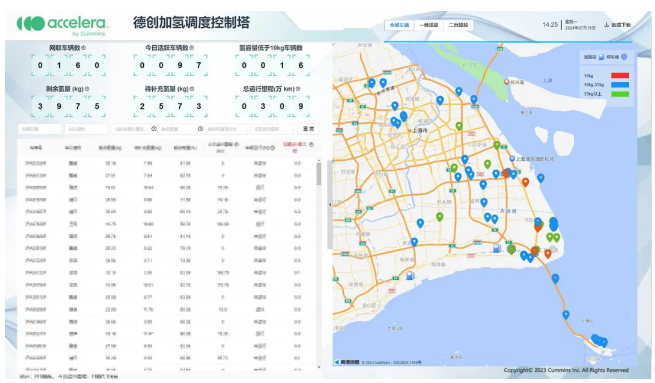
Task: Switch to the third vehicle tab
Action: point(458,25)
